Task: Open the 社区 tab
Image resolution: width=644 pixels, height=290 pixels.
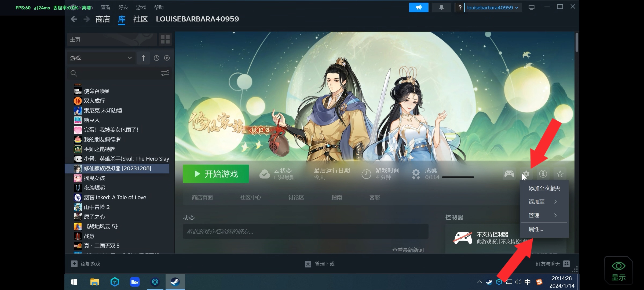Action: click(141, 19)
